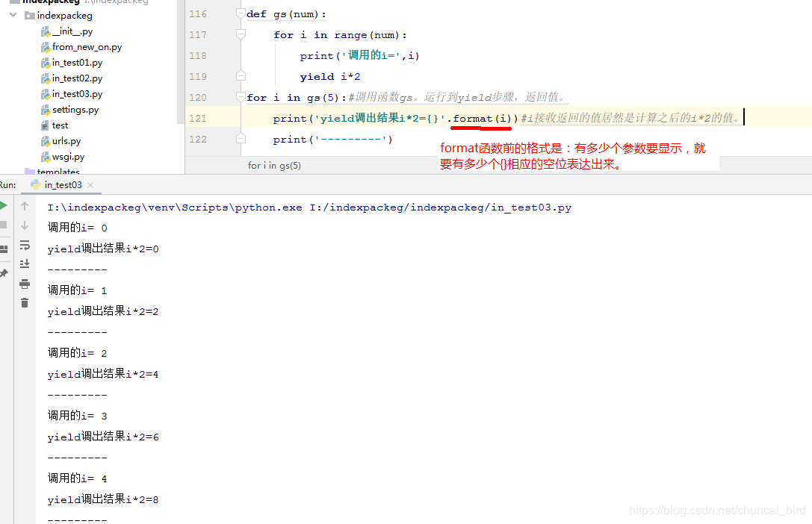Rerun the in_test03 script

5,205
